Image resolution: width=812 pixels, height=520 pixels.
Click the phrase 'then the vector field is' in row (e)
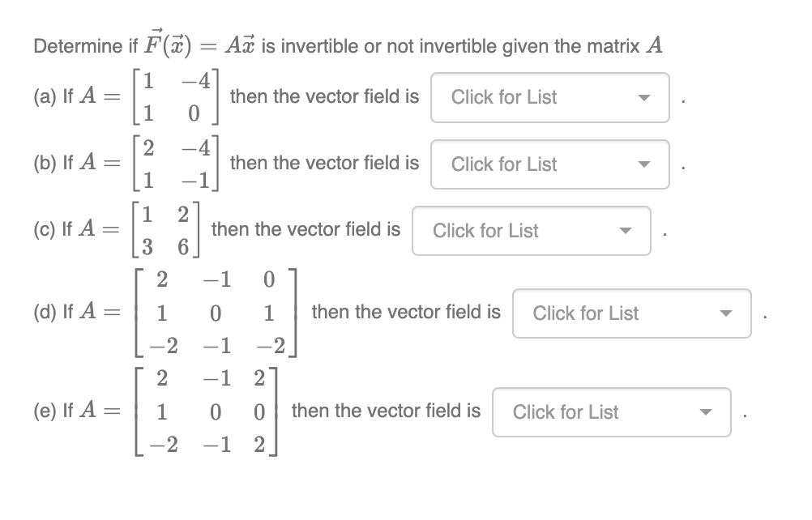(x=387, y=411)
